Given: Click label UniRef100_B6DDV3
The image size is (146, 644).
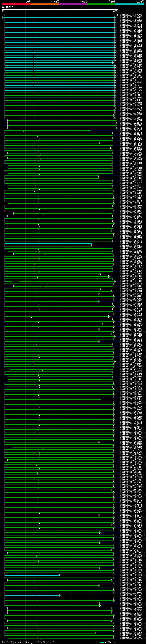Looking at the screenshot, I should click(x=131, y=316).
